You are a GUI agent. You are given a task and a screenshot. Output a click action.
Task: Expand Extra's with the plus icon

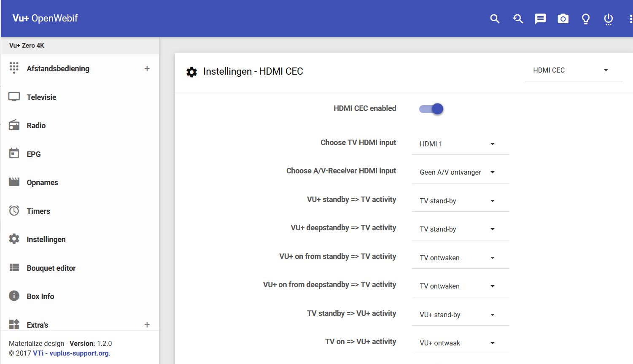tap(147, 325)
